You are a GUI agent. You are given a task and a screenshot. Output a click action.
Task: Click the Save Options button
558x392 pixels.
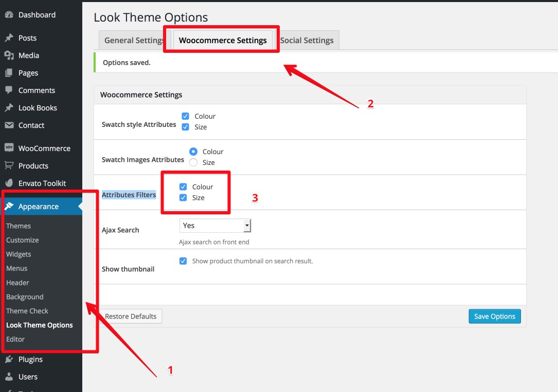495,316
